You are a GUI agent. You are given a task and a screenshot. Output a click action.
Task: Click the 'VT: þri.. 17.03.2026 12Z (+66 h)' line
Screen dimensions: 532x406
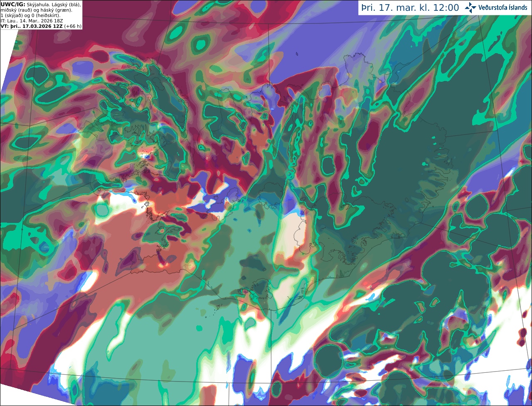41,26
